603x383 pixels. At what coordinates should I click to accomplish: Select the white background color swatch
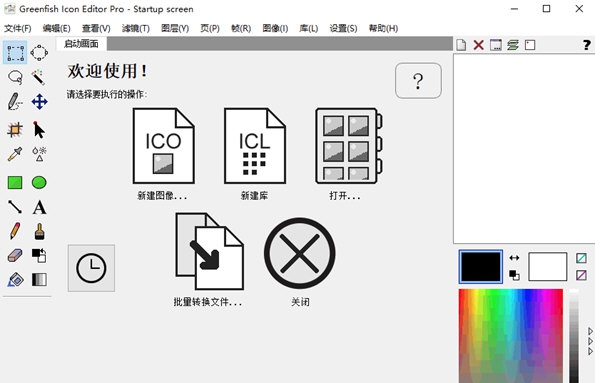(x=547, y=267)
